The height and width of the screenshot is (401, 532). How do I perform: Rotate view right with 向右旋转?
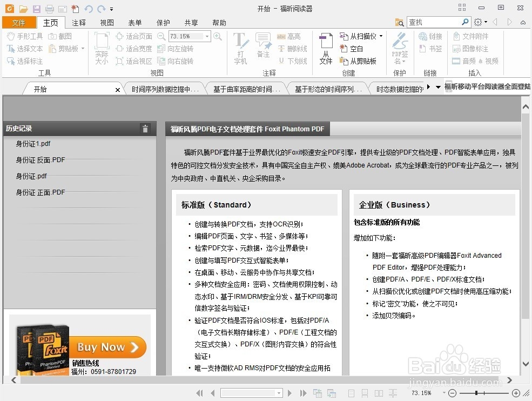(x=176, y=61)
